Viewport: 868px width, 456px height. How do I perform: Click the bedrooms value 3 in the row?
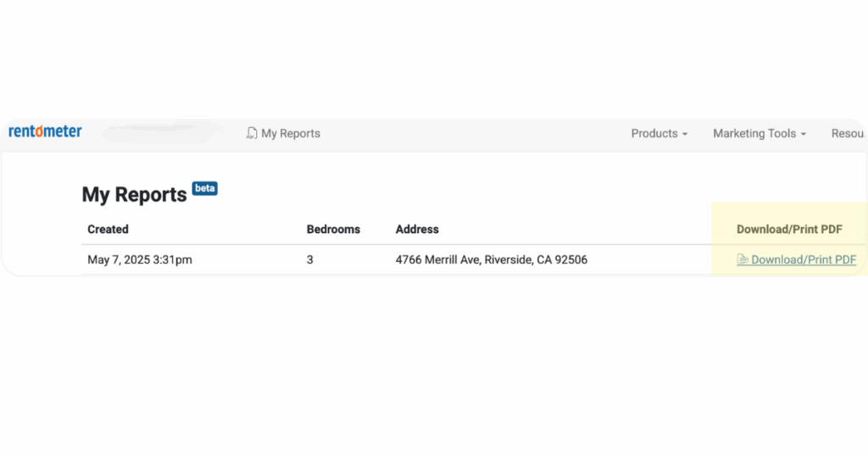310,259
